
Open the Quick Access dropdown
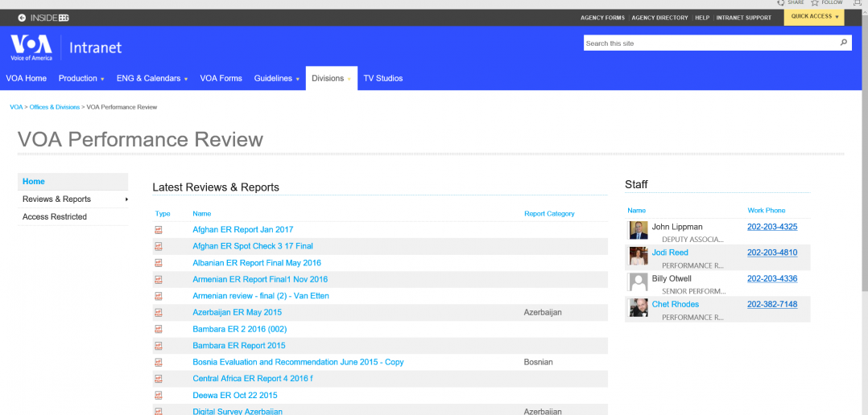click(814, 17)
